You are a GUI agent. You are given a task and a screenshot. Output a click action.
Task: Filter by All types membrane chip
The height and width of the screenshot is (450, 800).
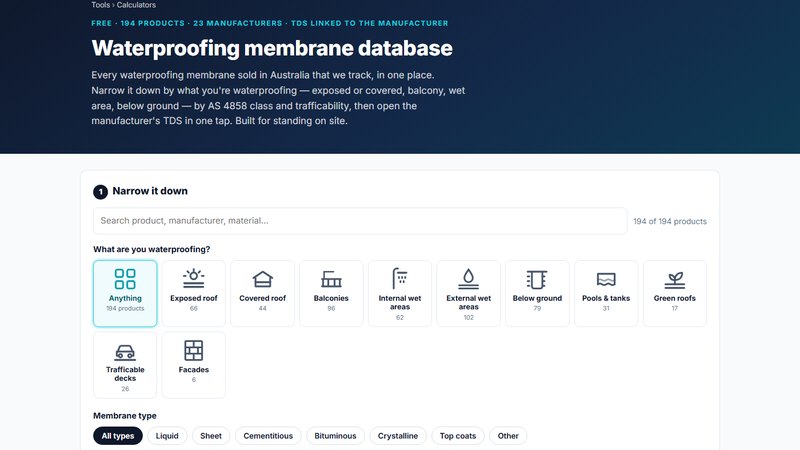tap(118, 436)
